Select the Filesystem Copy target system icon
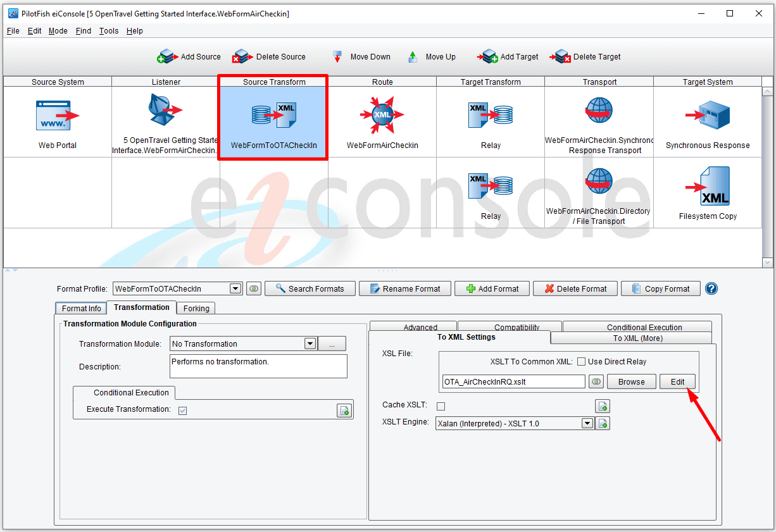The height and width of the screenshot is (532, 776). [x=708, y=186]
